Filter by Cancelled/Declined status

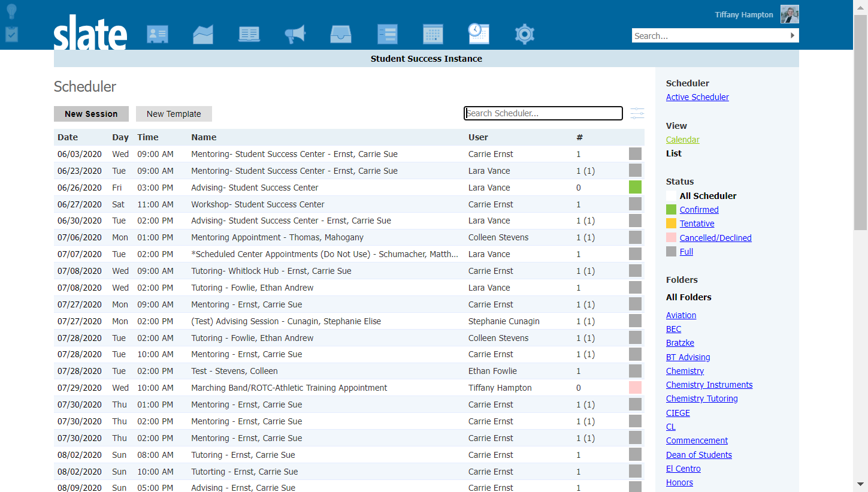point(715,238)
